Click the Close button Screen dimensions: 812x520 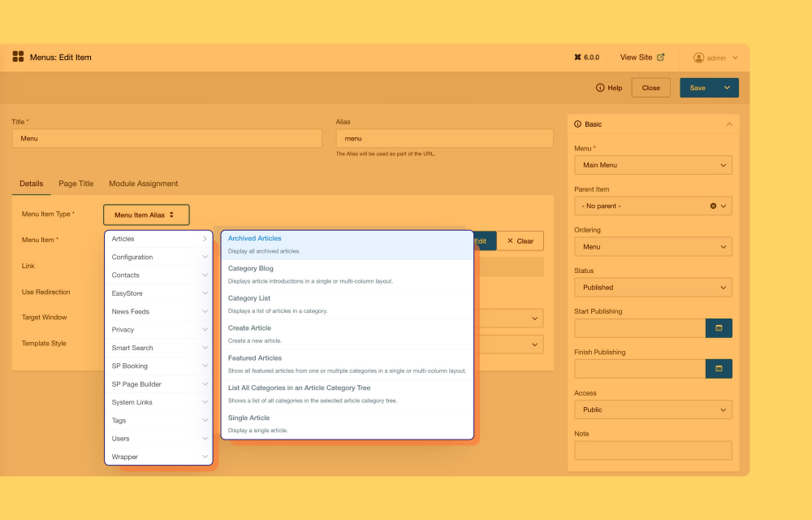click(650, 88)
